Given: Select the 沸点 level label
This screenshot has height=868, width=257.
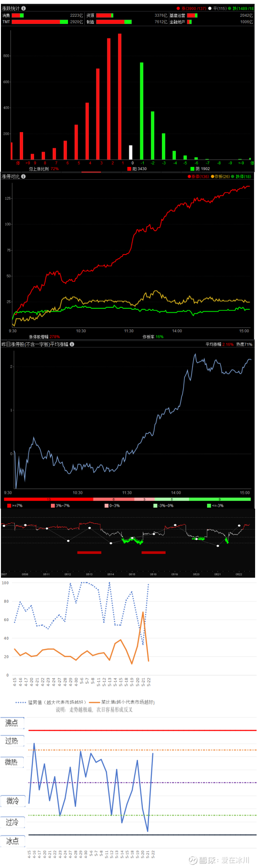Looking at the screenshot, I should (11, 724).
